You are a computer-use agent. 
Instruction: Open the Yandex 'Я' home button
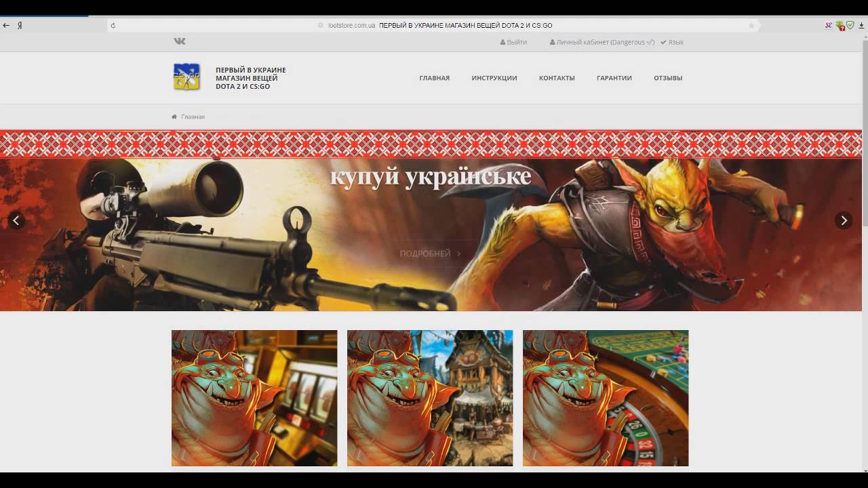click(x=20, y=25)
